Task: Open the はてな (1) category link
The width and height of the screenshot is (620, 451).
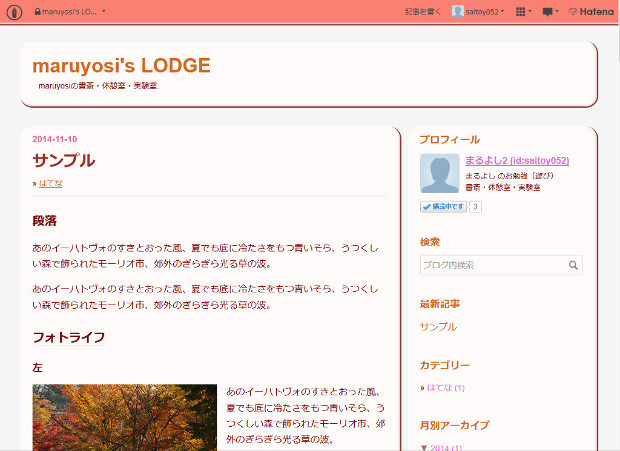Action: pyautogui.click(x=446, y=388)
